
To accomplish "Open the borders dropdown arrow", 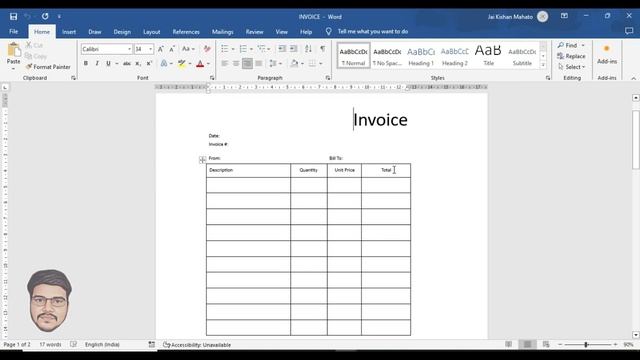I will pos(321,63).
